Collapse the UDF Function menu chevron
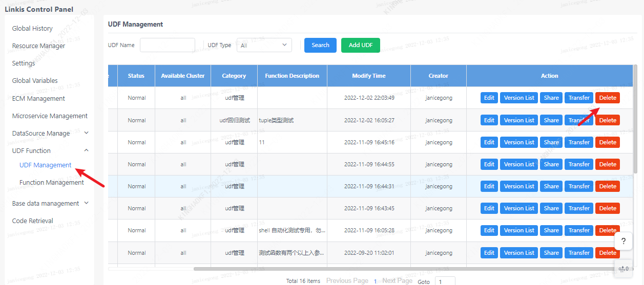Viewport: 644px width, 285px height. click(x=86, y=150)
